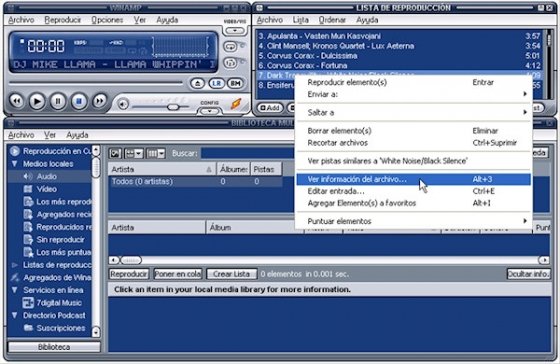This screenshot has height=364, width=560.
Task: Select Editar entrada menu entry
Action: tap(413, 191)
